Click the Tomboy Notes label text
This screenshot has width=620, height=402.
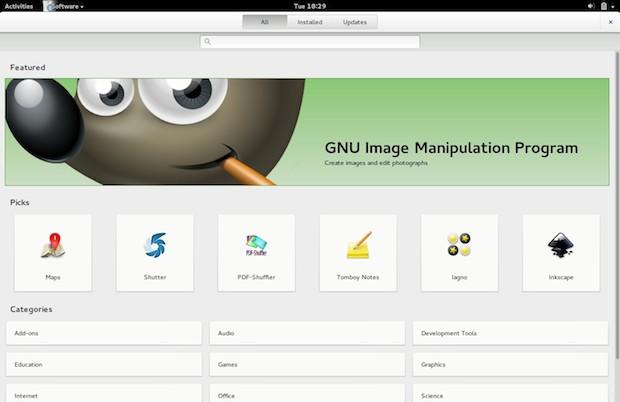[x=358, y=277]
